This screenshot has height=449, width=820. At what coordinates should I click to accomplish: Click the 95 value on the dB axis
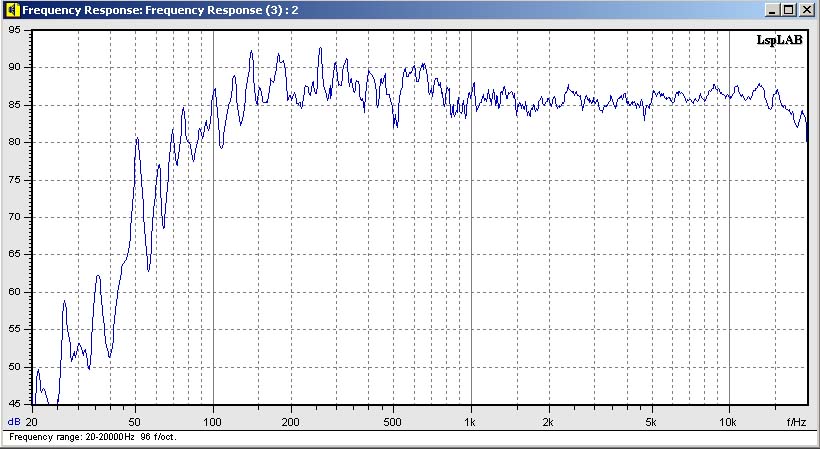coord(15,30)
